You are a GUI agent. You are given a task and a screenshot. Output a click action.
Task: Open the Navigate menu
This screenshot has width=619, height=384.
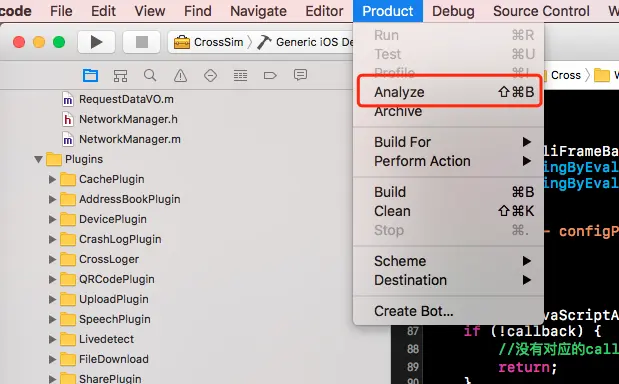258,11
